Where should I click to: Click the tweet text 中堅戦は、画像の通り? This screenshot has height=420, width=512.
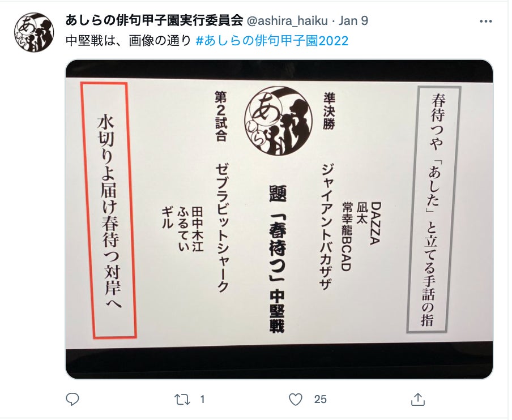(x=129, y=41)
